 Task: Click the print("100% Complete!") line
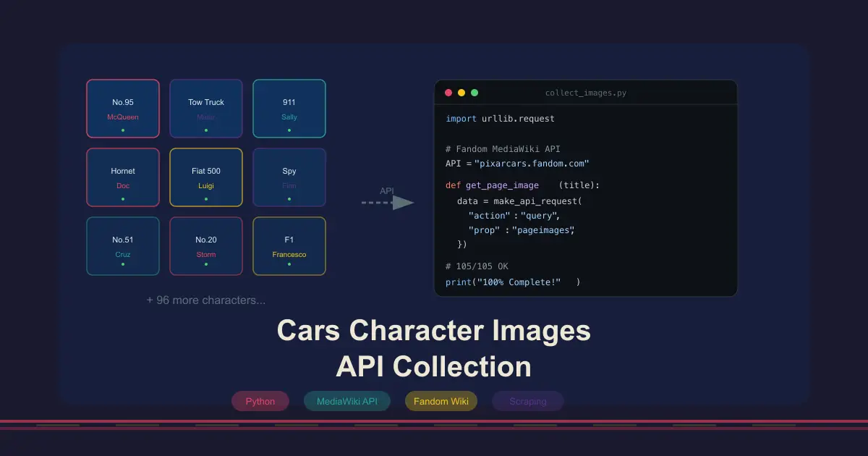click(513, 282)
